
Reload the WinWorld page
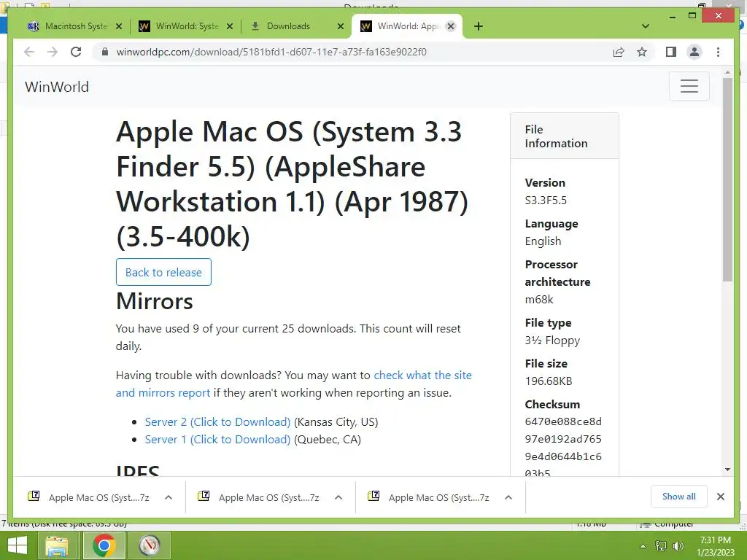(x=76, y=52)
